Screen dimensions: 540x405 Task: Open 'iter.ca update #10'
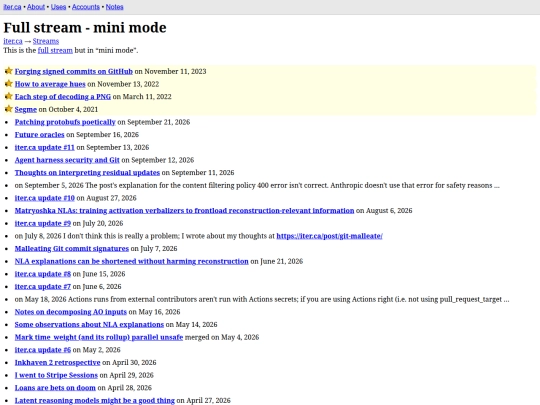pyautogui.click(x=44, y=198)
